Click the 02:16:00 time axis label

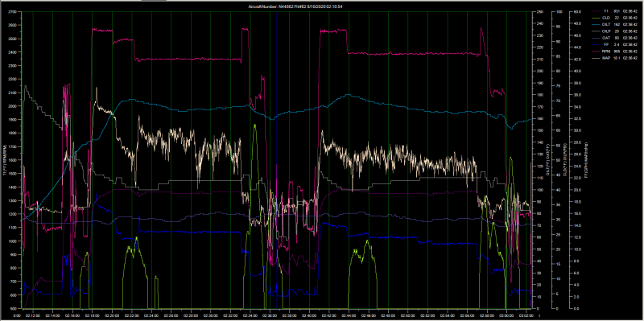coord(72,316)
